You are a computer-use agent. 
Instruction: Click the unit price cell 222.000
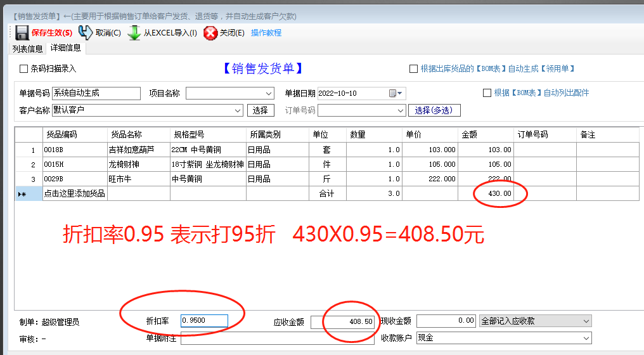click(x=430, y=179)
